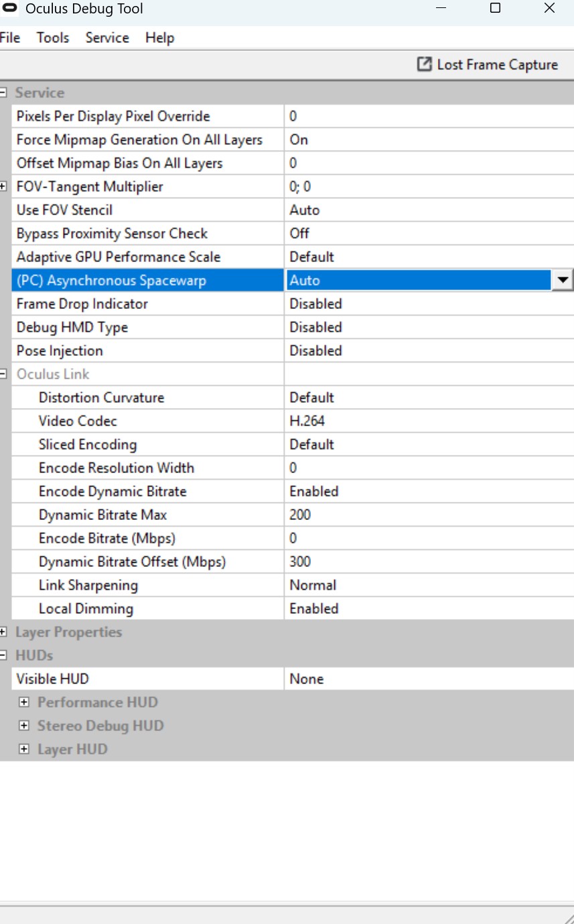Open the Asynchronous Spacewarp dropdown arrow

pos(563,280)
